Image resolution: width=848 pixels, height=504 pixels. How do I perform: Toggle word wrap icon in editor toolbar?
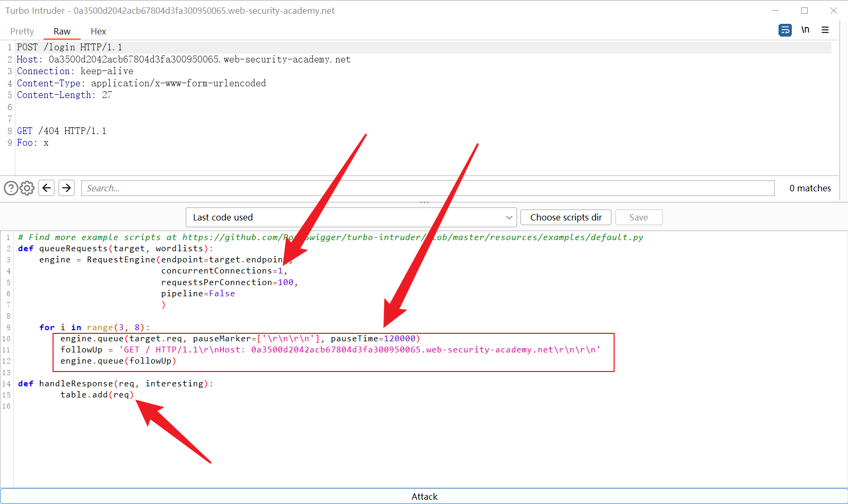tap(785, 30)
